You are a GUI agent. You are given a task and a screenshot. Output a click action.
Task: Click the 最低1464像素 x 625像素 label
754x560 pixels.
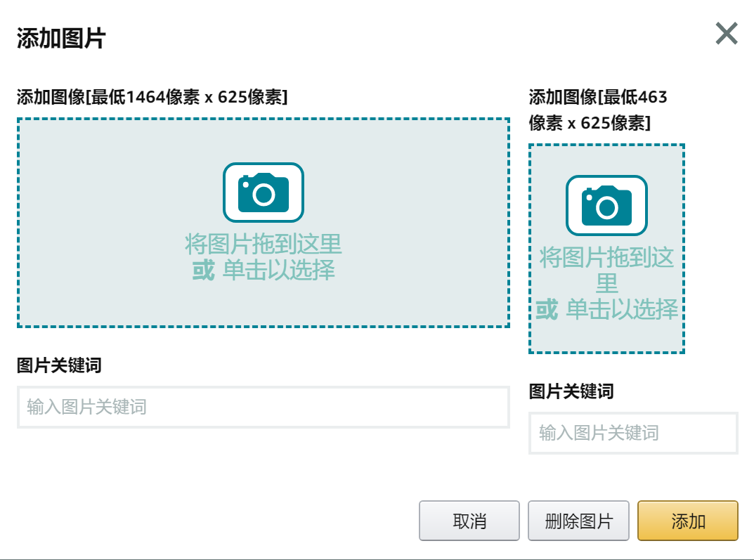(x=152, y=97)
